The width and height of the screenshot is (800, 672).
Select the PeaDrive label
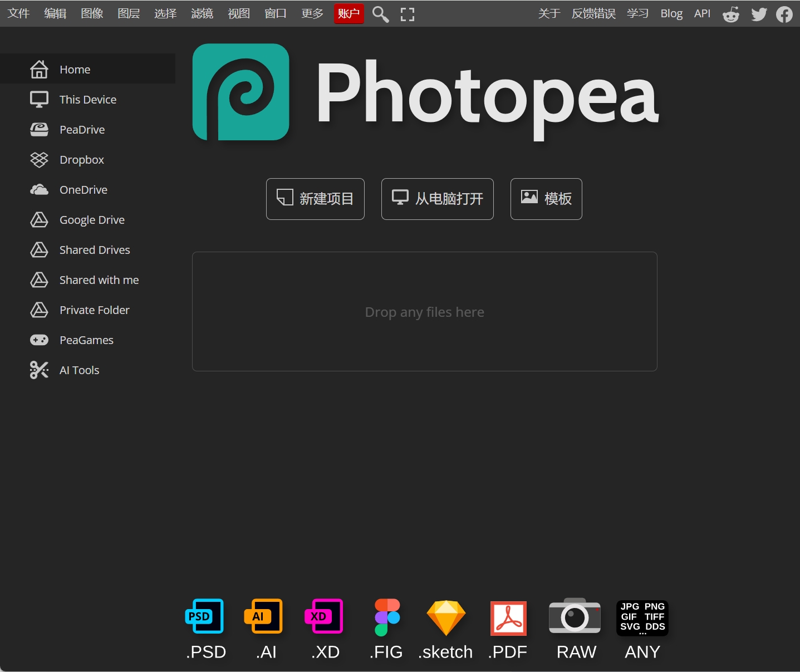point(82,130)
